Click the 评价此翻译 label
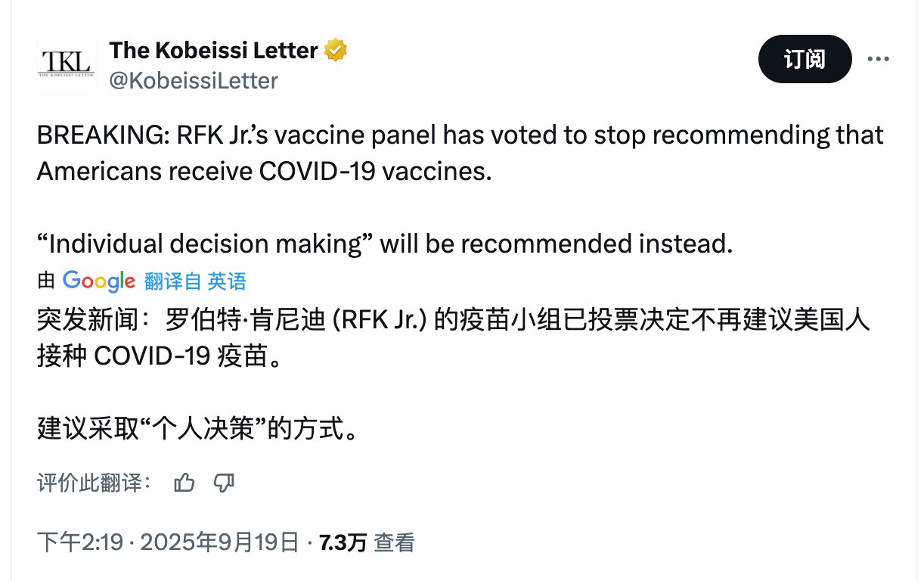924x581 pixels. tap(95, 483)
